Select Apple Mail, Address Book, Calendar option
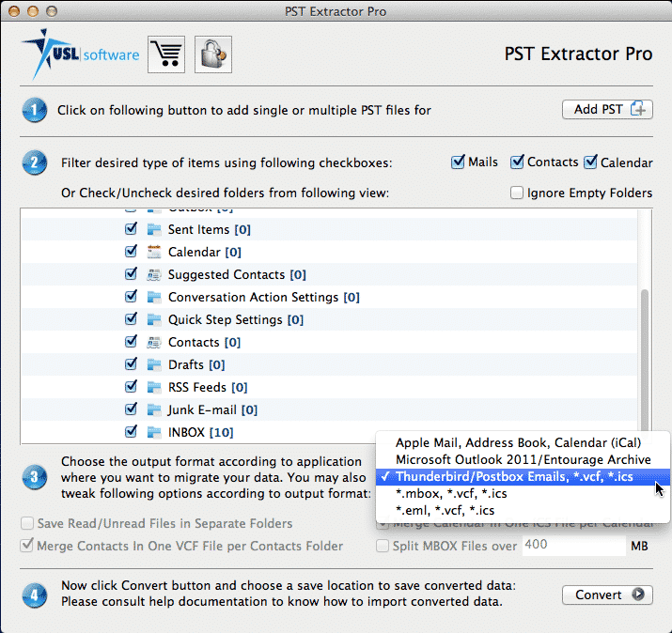 tap(523, 442)
